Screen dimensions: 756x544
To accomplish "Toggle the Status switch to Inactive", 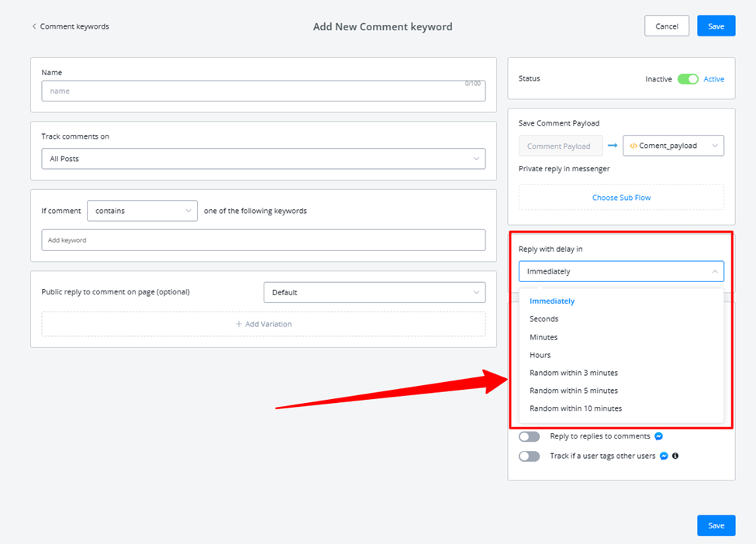I will [688, 79].
